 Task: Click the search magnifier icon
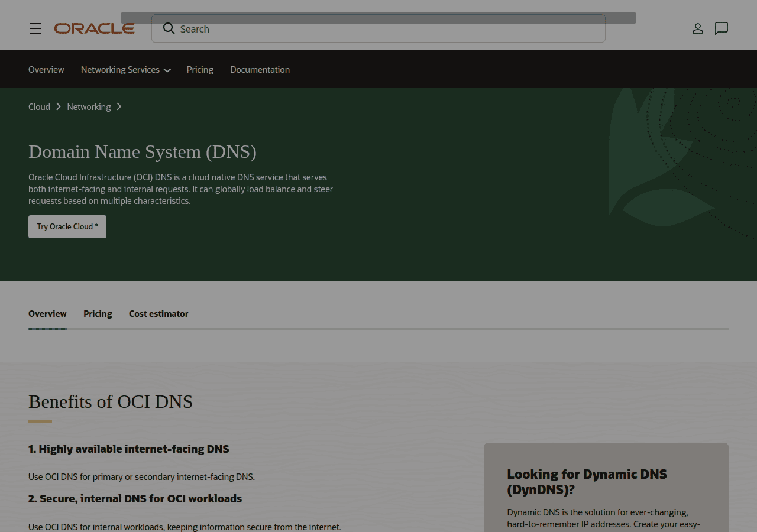169,28
